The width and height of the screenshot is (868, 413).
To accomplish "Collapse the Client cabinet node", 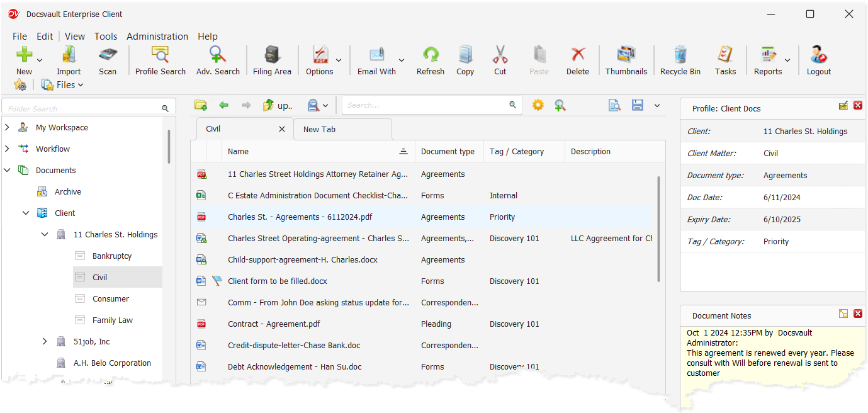I will [26, 213].
